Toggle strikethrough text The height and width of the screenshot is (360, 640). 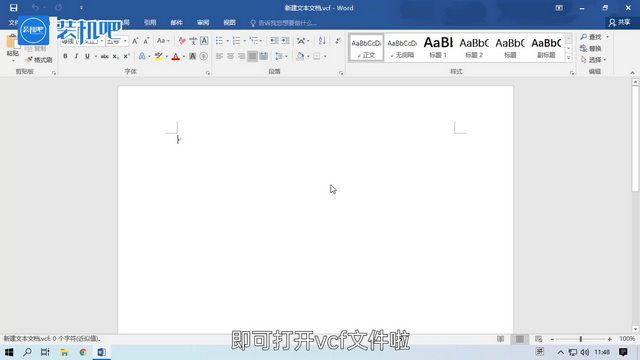[x=104, y=56]
